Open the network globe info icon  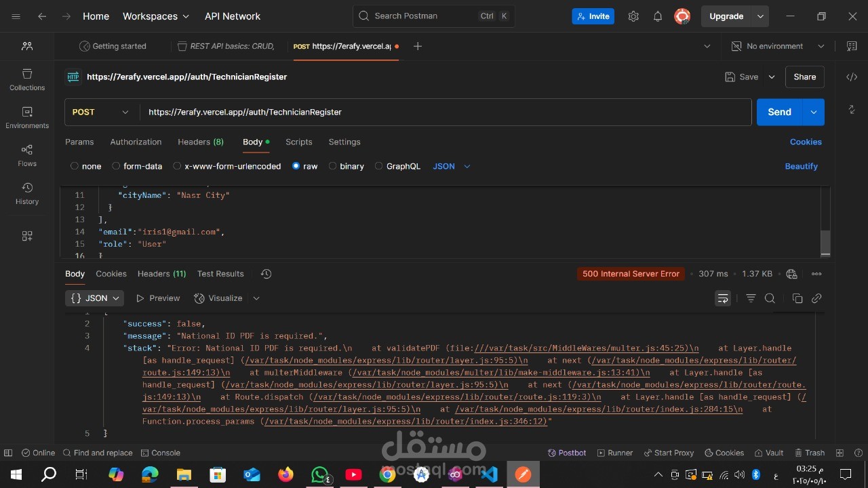(x=791, y=274)
